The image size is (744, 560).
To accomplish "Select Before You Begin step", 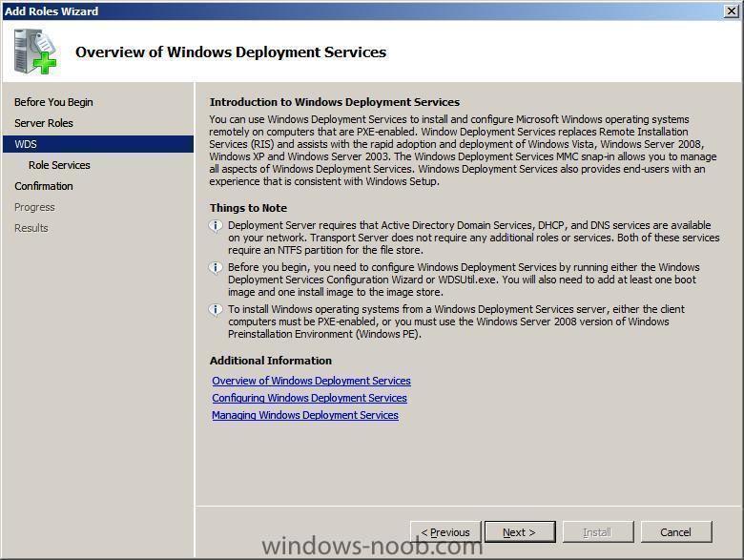I will click(x=53, y=102).
